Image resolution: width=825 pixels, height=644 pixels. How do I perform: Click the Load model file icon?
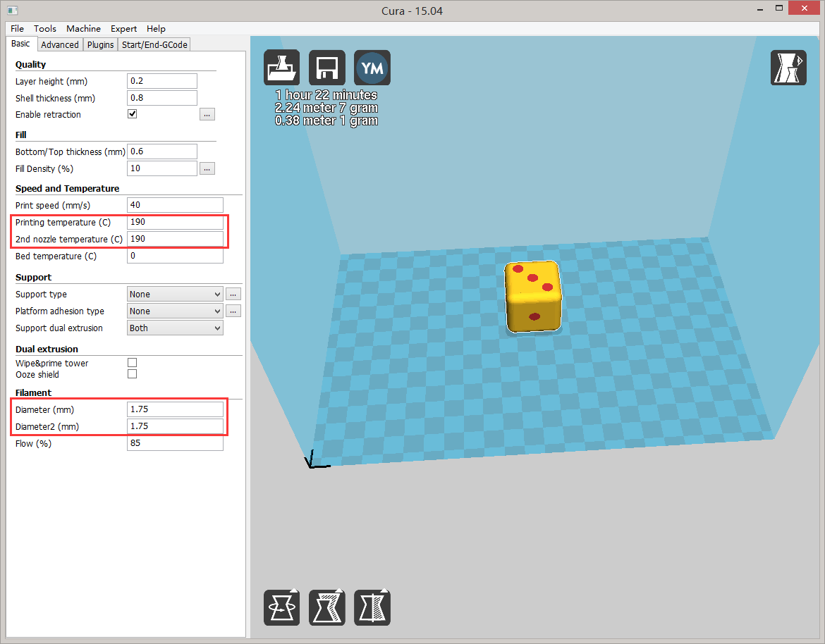281,67
